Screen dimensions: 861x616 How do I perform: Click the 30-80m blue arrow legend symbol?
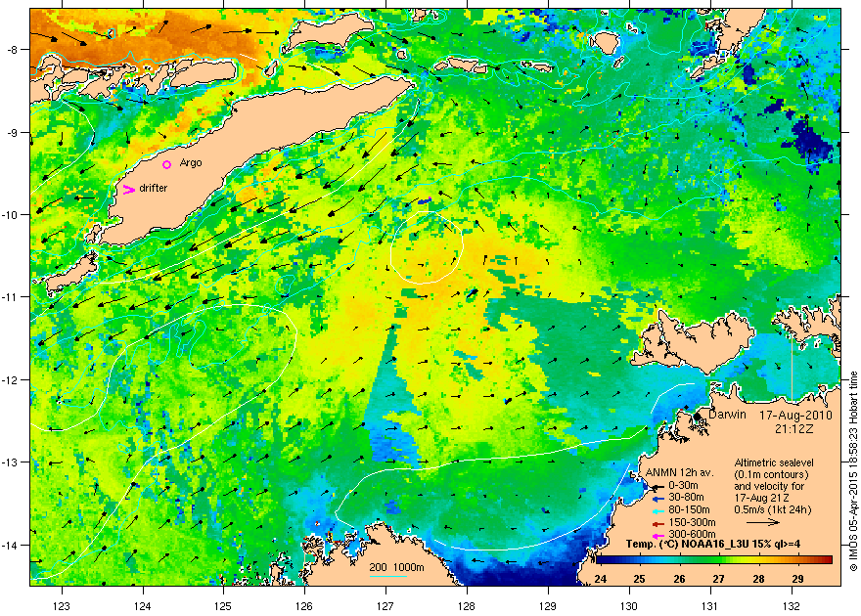pos(657,499)
